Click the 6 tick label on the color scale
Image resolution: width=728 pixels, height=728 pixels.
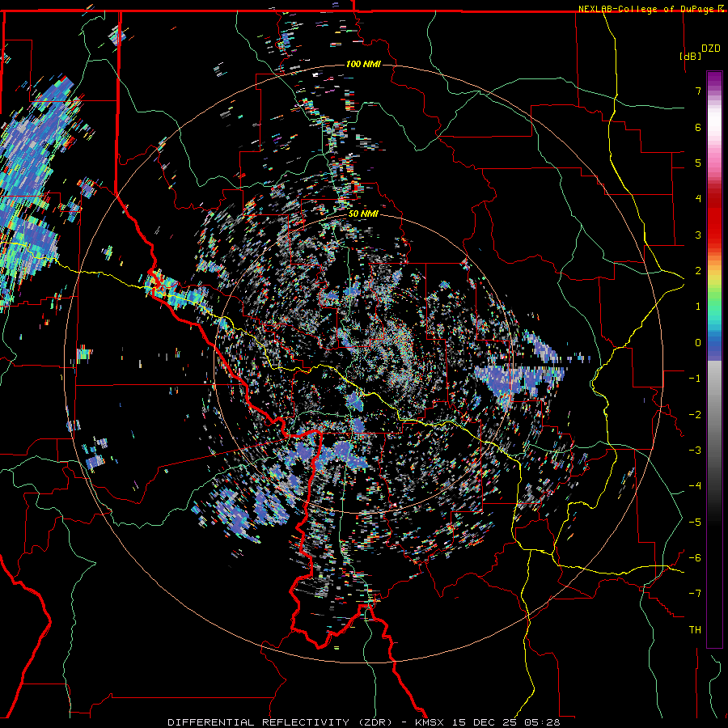(698, 127)
